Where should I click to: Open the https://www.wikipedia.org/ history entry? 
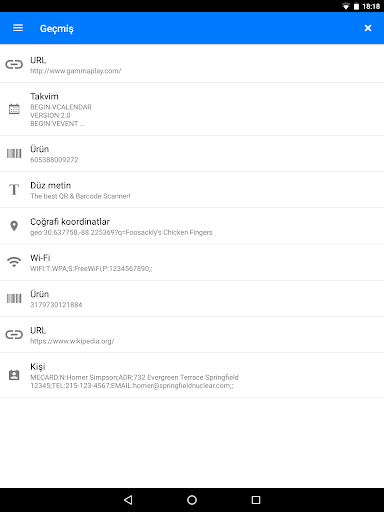[x=192, y=335]
